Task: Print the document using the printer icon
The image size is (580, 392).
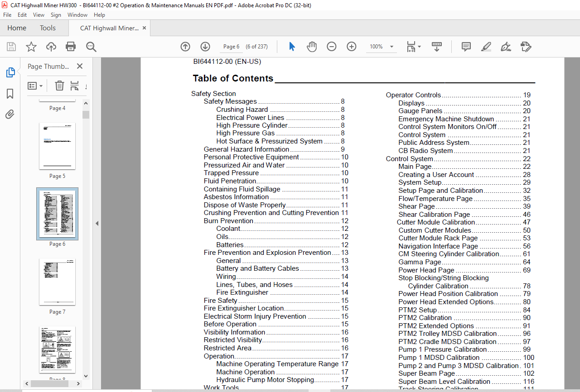Action: click(71, 47)
